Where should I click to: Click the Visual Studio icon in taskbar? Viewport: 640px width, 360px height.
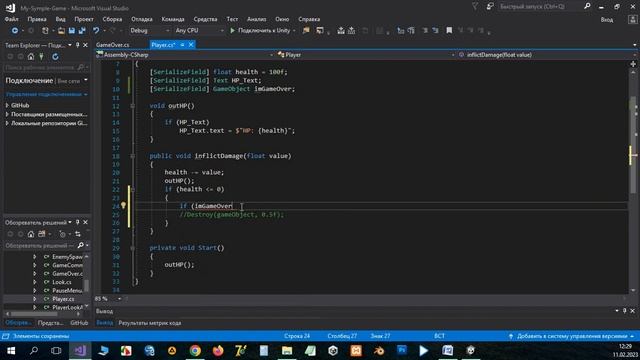pos(80,351)
